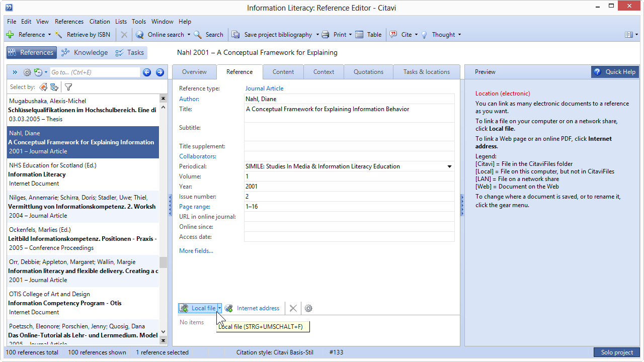Click the second Select by category icon
The width and height of the screenshot is (644, 362).
54,87
